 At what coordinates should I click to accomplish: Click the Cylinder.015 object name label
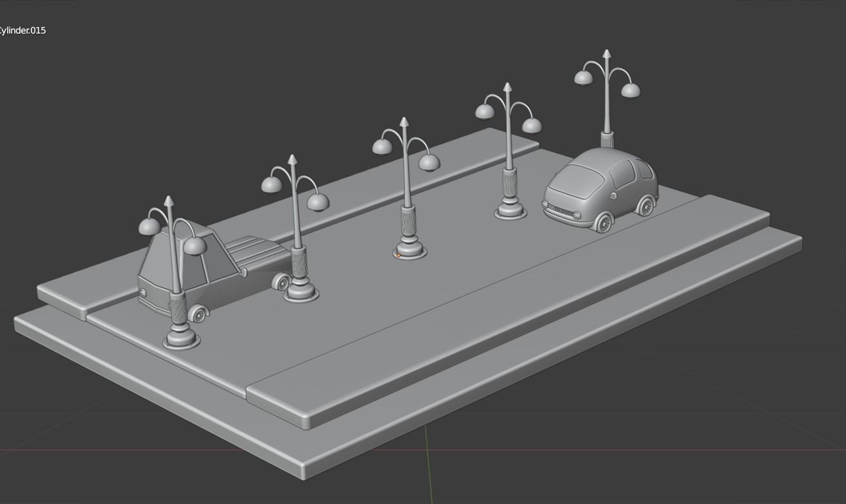[x=23, y=30]
